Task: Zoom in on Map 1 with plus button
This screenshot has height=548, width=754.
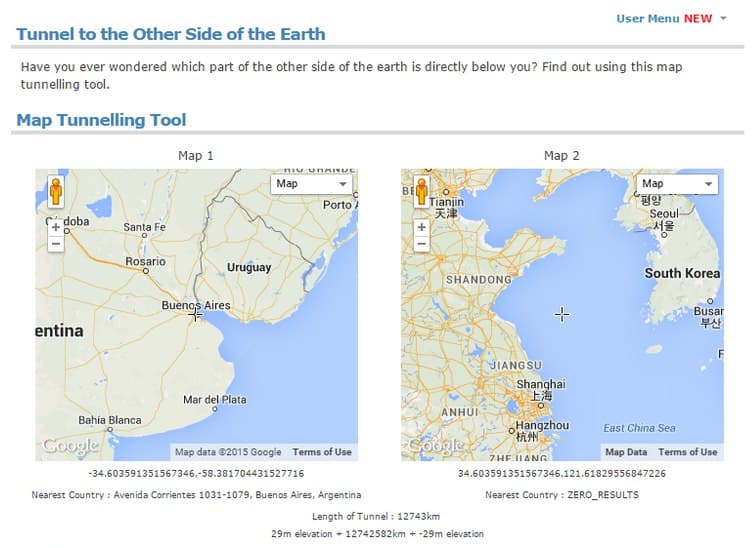Action: 56,227
